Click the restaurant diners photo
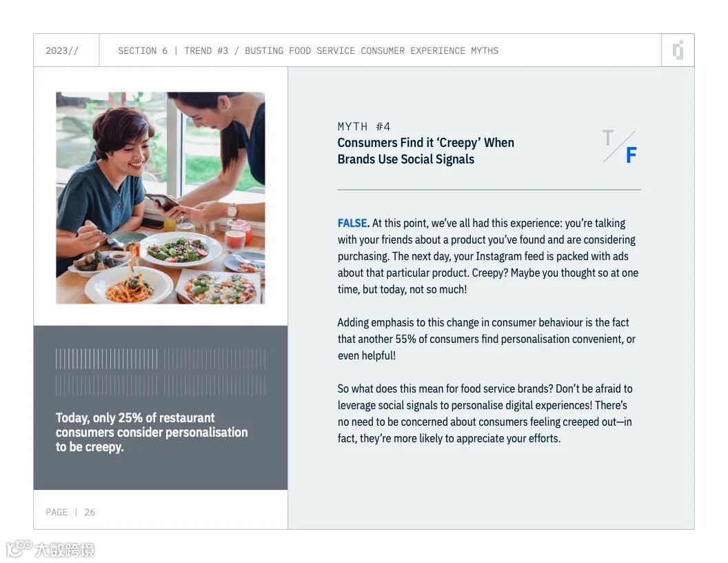Image resolution: width=728 pixels, height=563 pixels. (x=160, y=198)
